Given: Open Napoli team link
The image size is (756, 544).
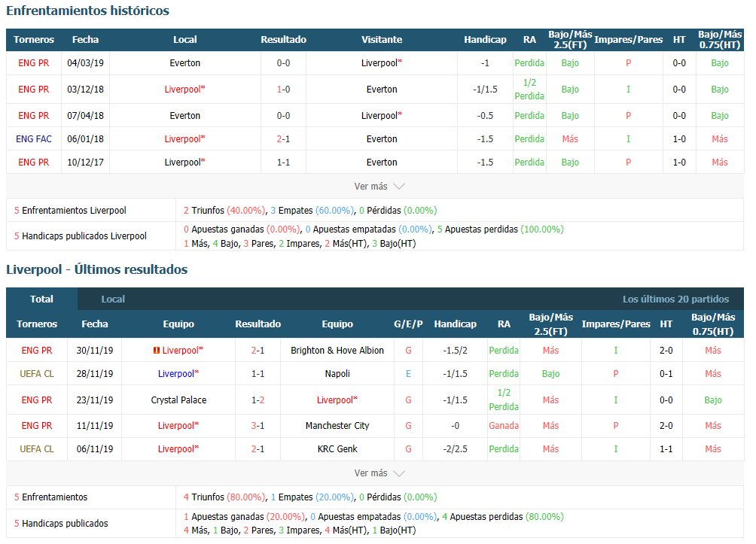Looking at the screenshot, I should tap(337, 374).
